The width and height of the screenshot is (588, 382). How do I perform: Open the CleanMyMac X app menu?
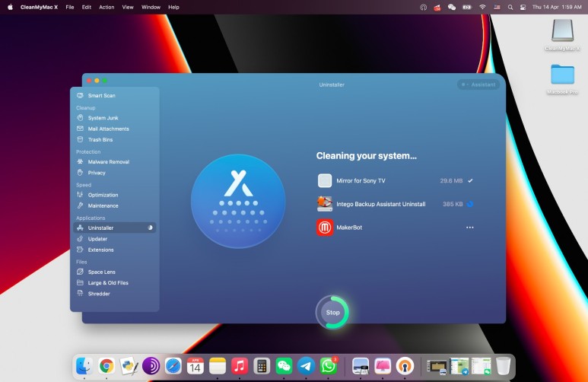(39, 7)
